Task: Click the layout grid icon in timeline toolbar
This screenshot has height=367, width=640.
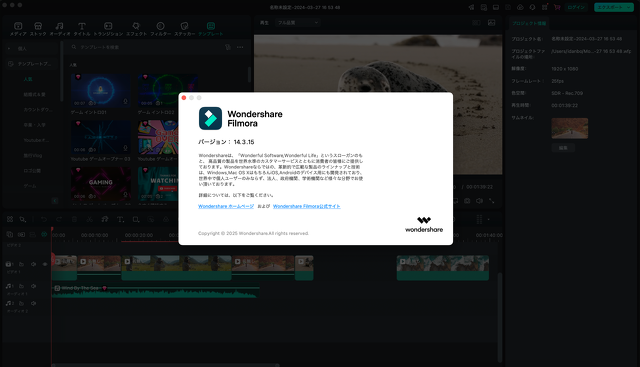Action: [10, 220]
